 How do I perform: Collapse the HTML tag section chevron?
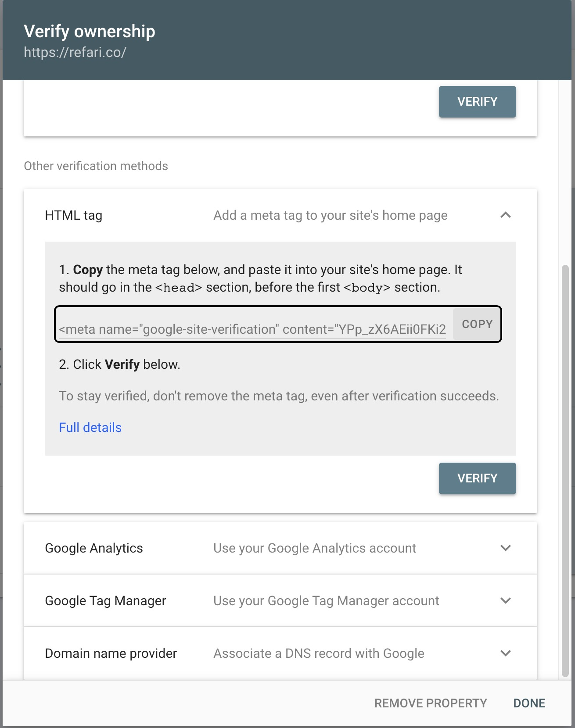(x=506, y=215)
